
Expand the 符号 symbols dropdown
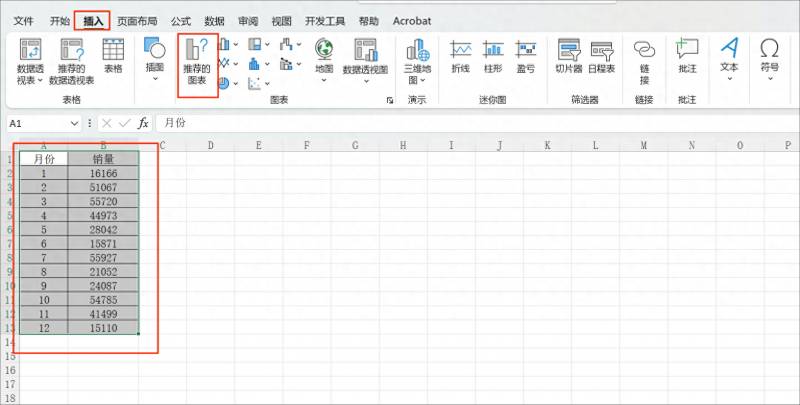pyautogui.click(x=770, y=79)
